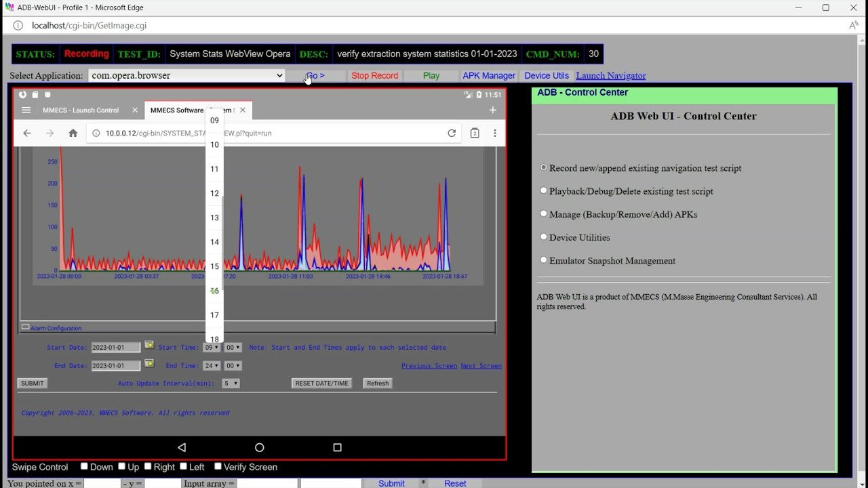Tap the Android recent apps button

pyautogui.click(x=337, y=447)
